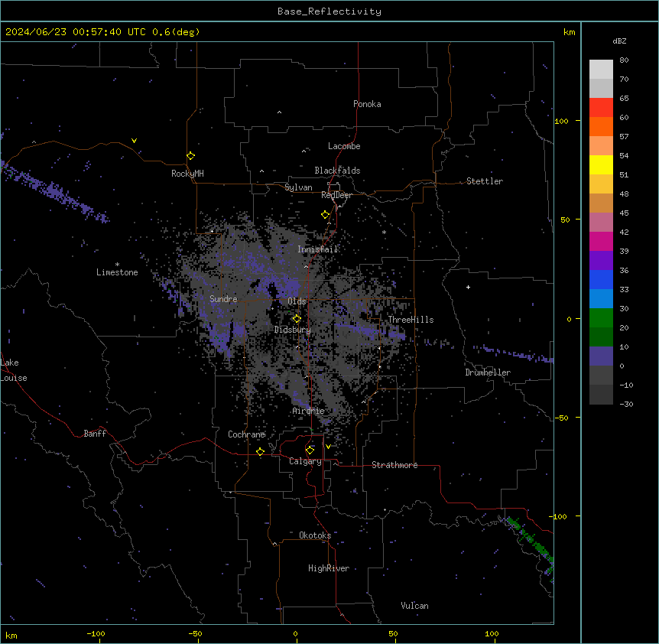Click the Olds label
The height and width of the screenshot is (644, 659).
[x=297, y=301]
